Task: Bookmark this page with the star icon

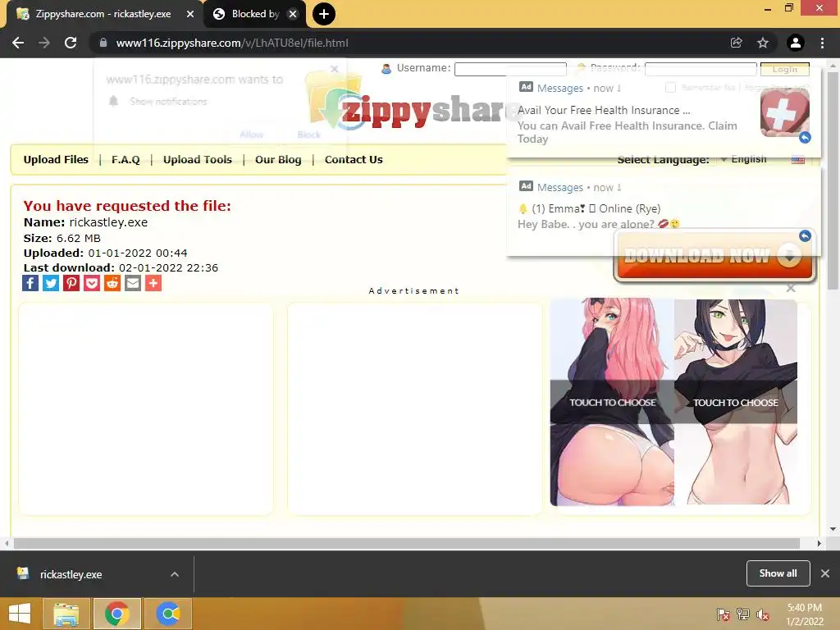Action: [763, 43]
